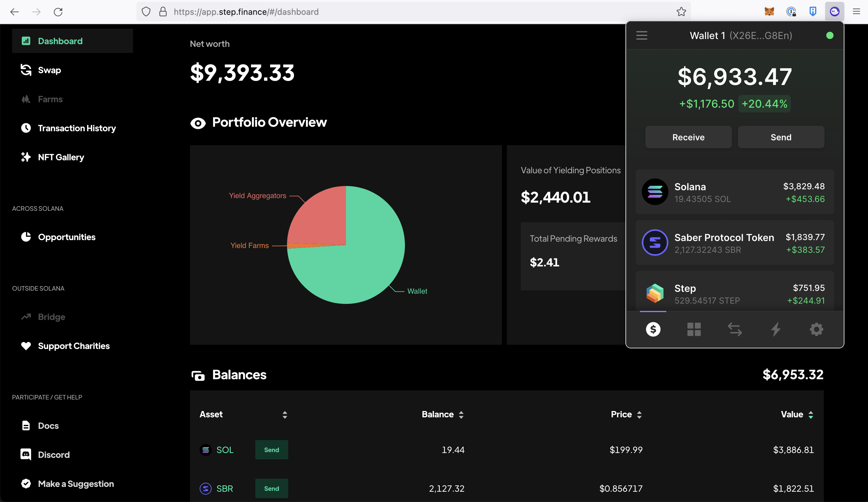Open Make a Suggestion link
The image size is (868, 502).
point(76,484)
